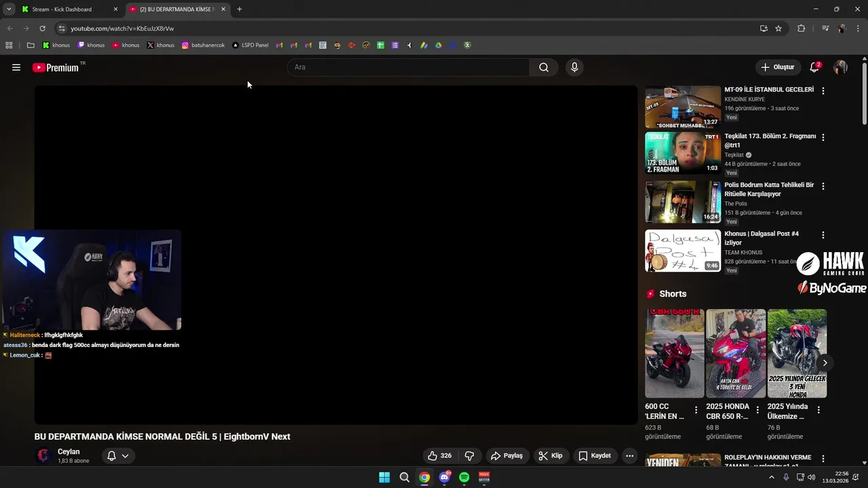
Task: Open Windows taskbar search
Action: click(x=404, y=477)
